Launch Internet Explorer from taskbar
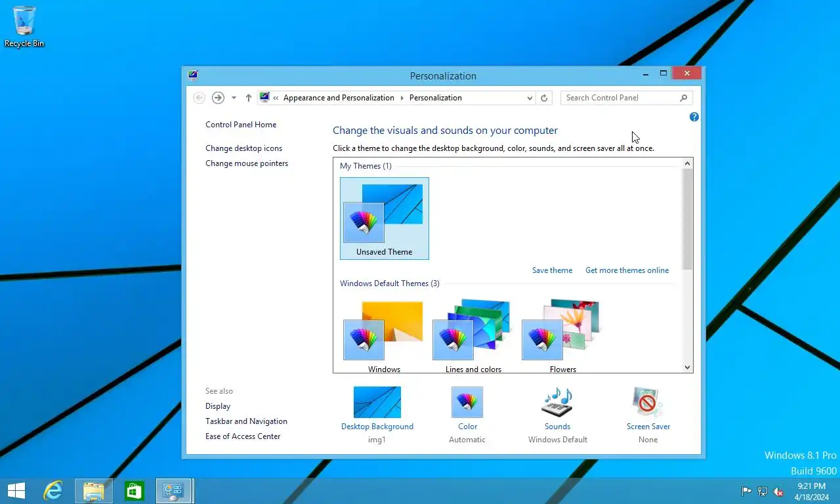840x504 pixels. click(x=52, y=490)
